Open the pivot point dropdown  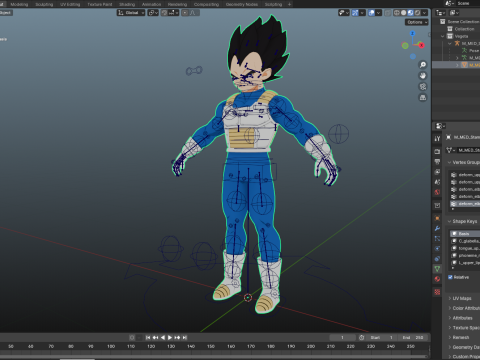(153, 13)
